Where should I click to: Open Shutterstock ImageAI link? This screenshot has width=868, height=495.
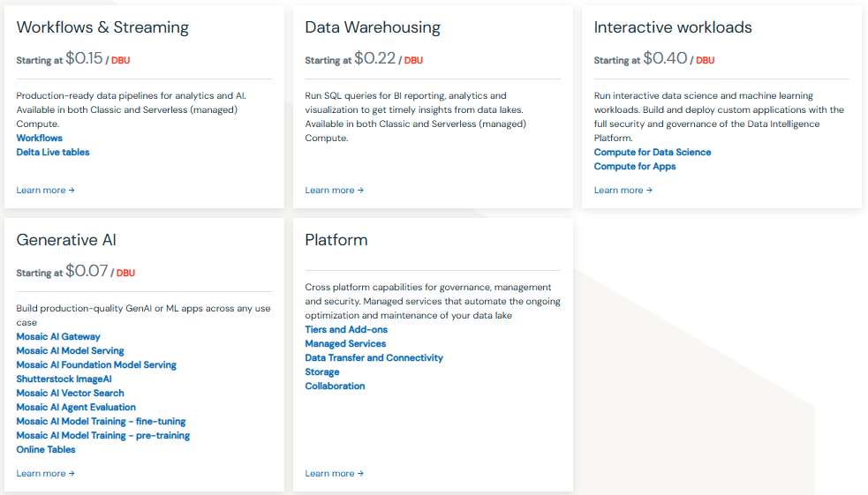64,379
